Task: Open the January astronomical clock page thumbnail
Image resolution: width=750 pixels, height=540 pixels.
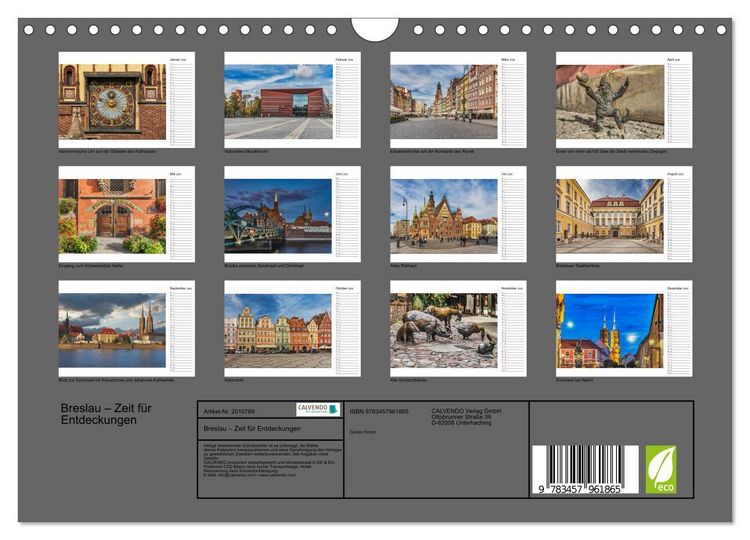Action: [127, 99]
